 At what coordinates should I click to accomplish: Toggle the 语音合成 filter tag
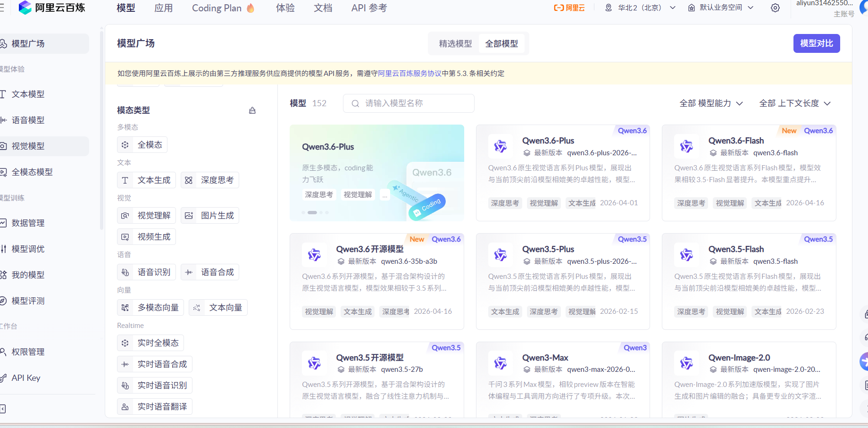[x=209, y=272]
